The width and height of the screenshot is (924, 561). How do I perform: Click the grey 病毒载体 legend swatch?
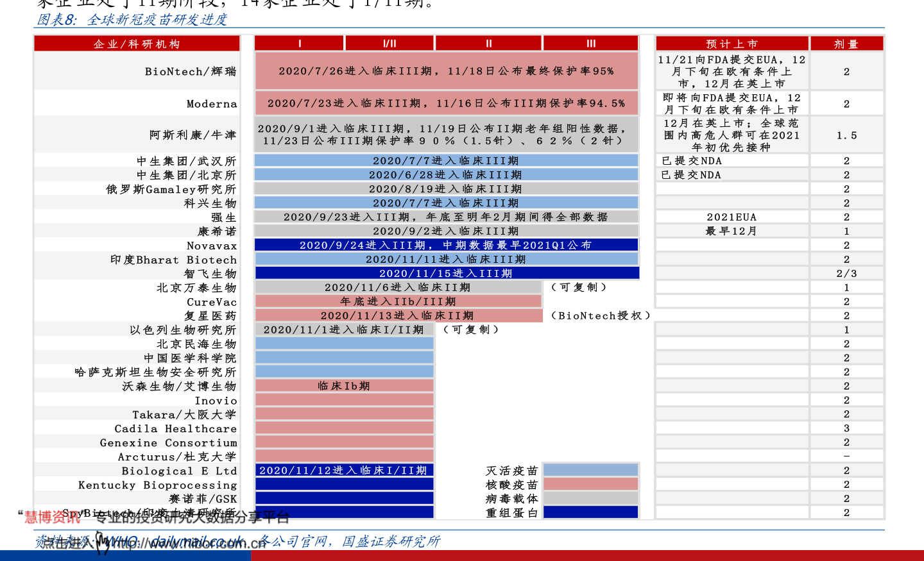pos(590,498)
